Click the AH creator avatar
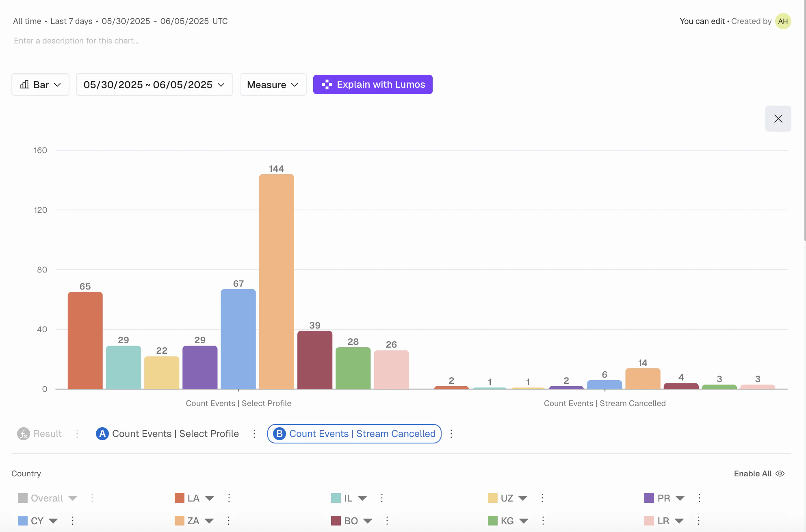Screen dimensions: 806x532 coord(783,21)
